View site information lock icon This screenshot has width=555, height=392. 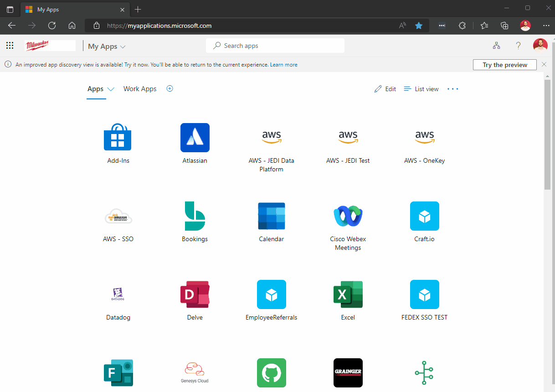coord(96,26)
